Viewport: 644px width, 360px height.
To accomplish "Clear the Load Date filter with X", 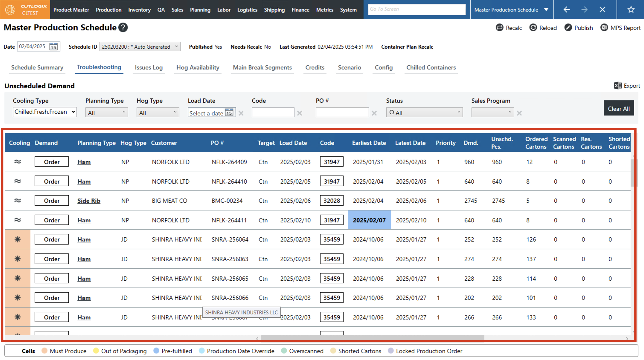I will click(x=241, y=113).
